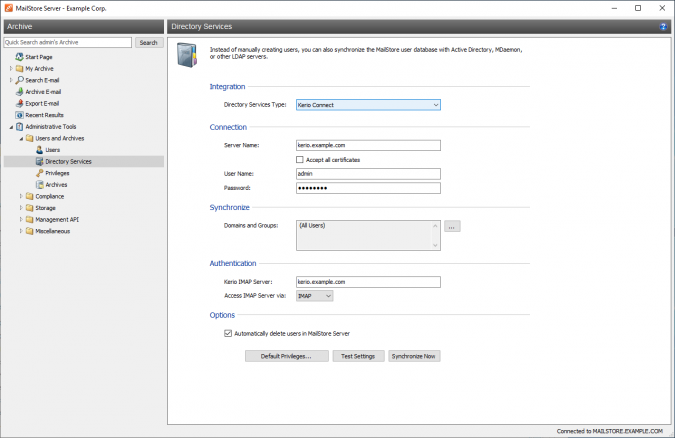
Task: Open the Access IMAP Server via dropdown
Action: [x=314, y=296]
